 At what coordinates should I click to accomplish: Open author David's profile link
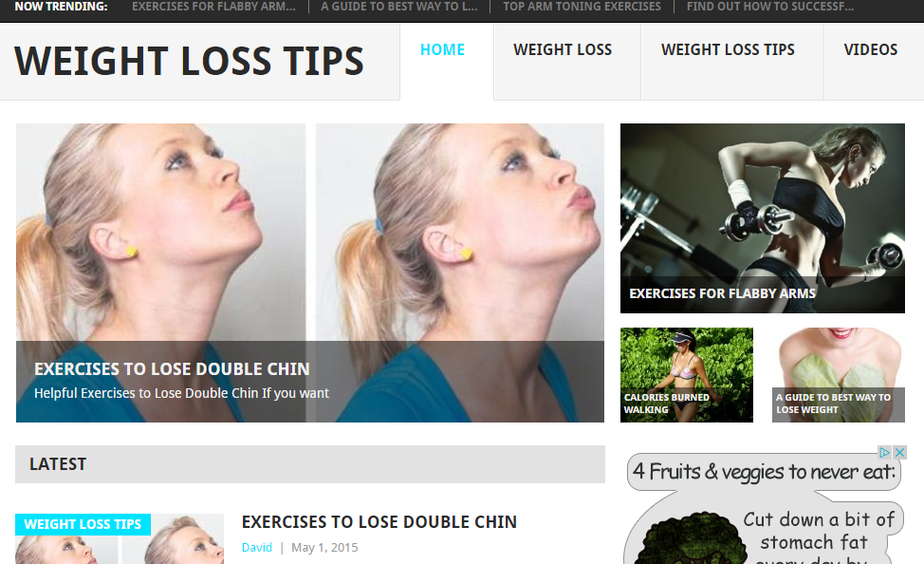[x=257, y=548]
